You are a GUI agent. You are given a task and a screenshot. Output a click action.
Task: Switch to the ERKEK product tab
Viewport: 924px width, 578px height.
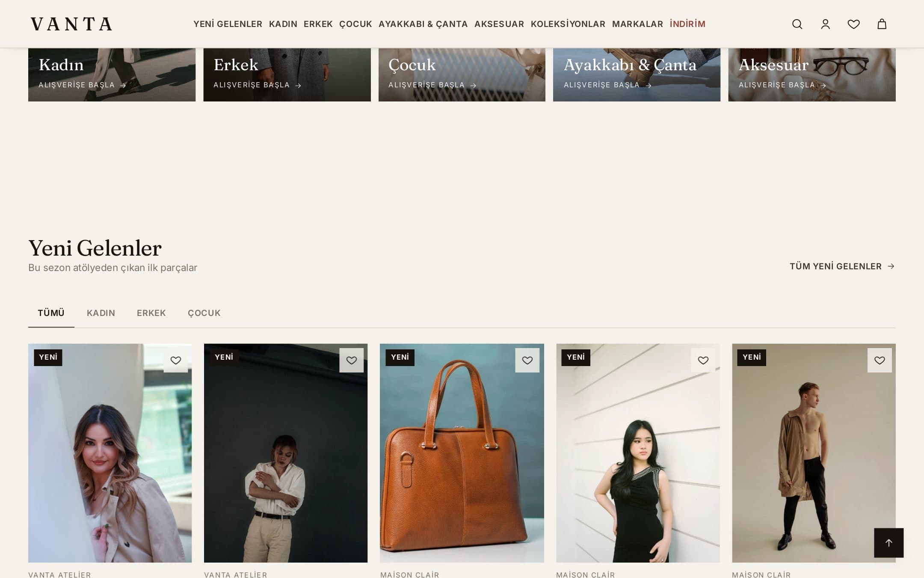click(151, 313)
